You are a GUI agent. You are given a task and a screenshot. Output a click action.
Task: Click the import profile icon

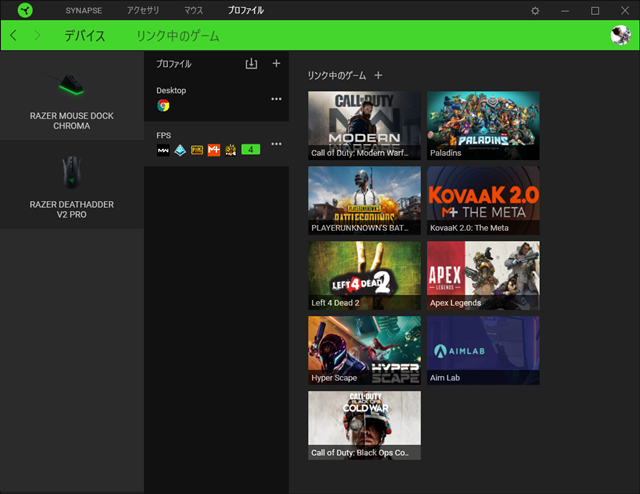tap(251, 64)
